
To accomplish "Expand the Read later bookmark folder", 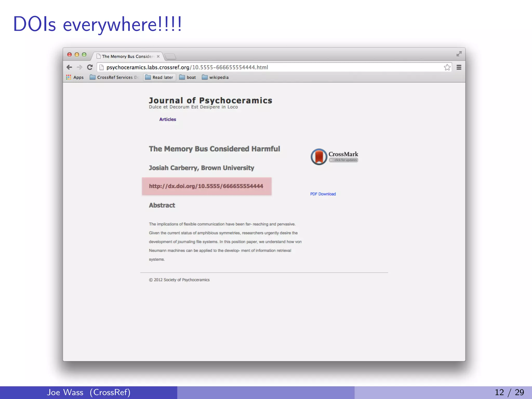I will pos(159,77).
